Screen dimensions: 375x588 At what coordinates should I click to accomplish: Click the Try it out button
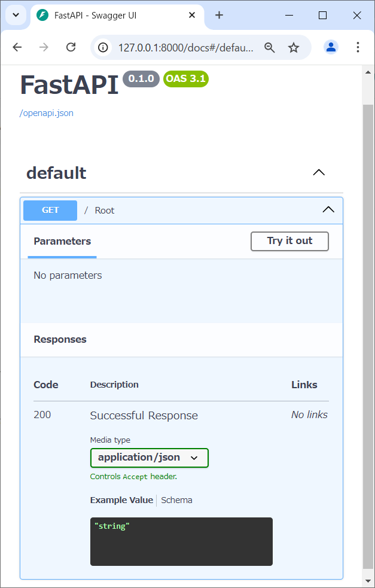coord(289,241)
